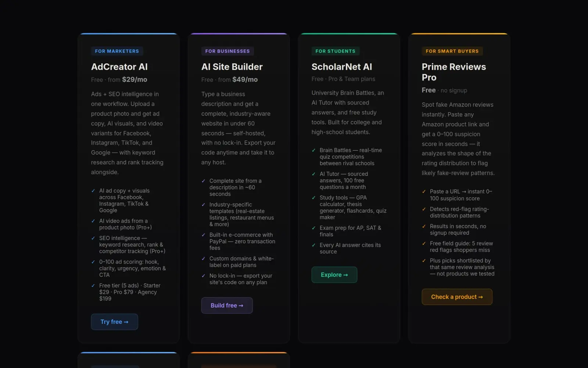Click checkmark beside 'Every AI answer cites its source'
The image size is (588, 368).
tap(314, 245)
